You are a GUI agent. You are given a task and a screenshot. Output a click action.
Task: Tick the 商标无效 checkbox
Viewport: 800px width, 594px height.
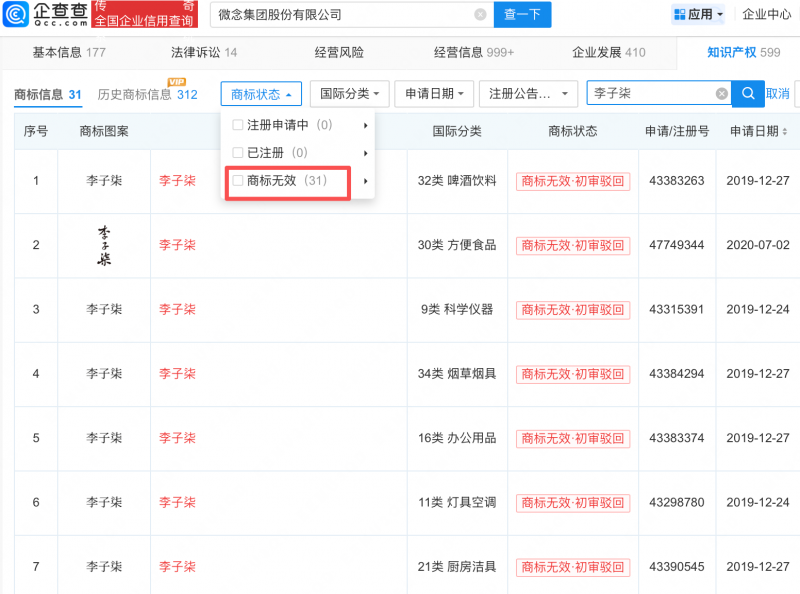click(x=237, y=181)
